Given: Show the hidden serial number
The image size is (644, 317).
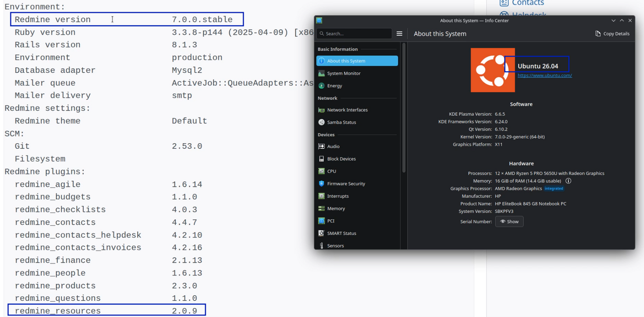Looking at the screenshot, I should coord(509,221).
